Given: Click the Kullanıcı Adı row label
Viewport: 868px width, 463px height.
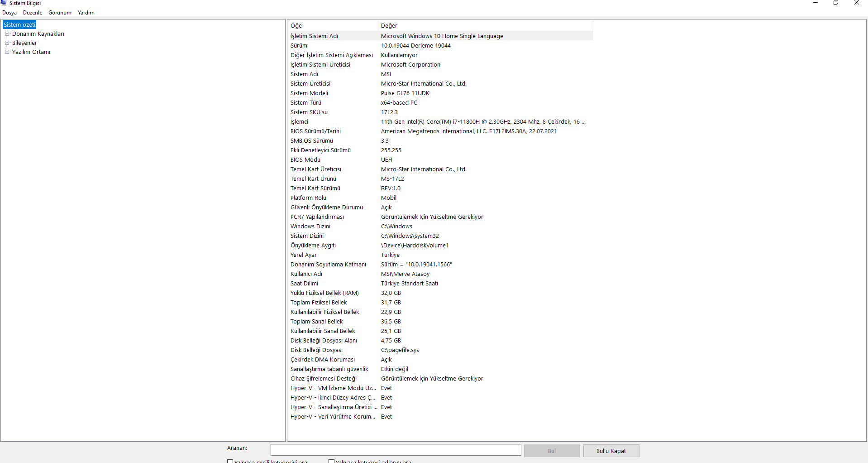Looking at the screenshot, I should 306,274.
